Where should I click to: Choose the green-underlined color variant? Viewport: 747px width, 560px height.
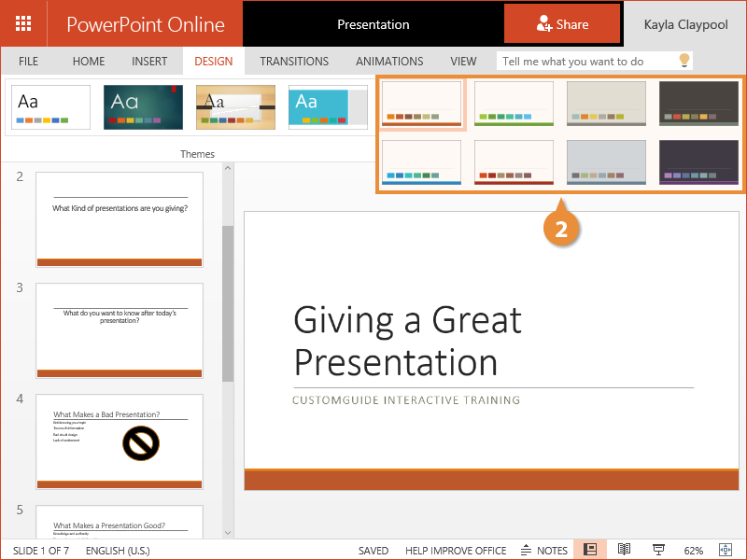[x=514, y=104]
